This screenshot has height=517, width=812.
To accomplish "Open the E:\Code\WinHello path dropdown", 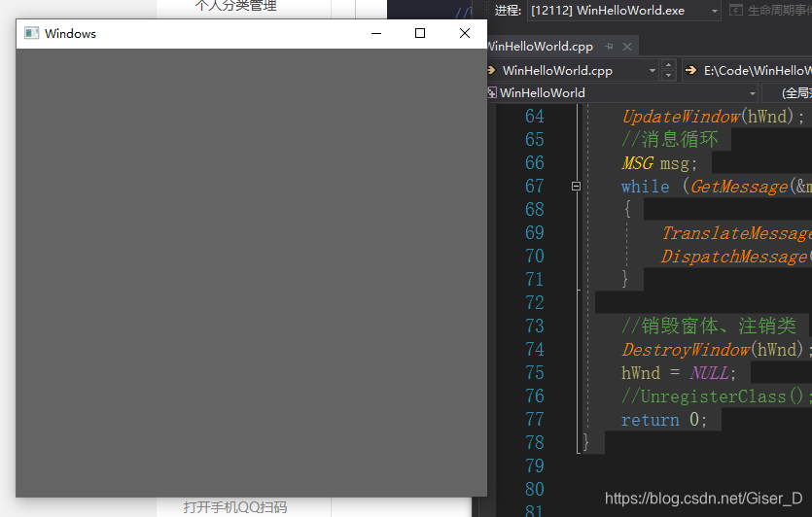I will tap(747, 70).
